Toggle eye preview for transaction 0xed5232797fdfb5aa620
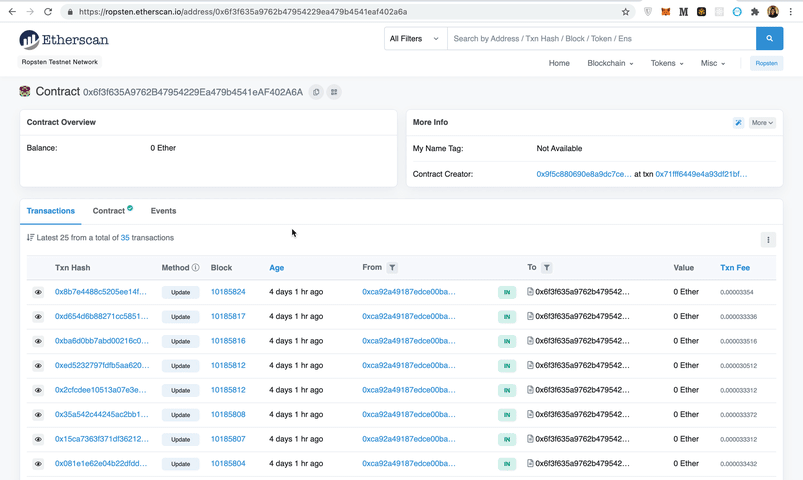This screenshot has width=803, height=480. (x=38, y=366)
